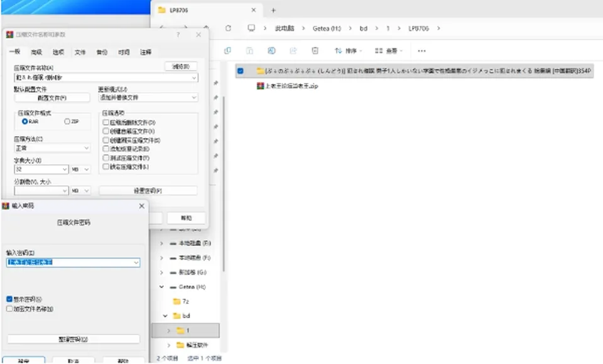Collapse the bd folder in the tree
Image resolution: width=603 pixels, height=364 pixels.
[x=165, y=316]
